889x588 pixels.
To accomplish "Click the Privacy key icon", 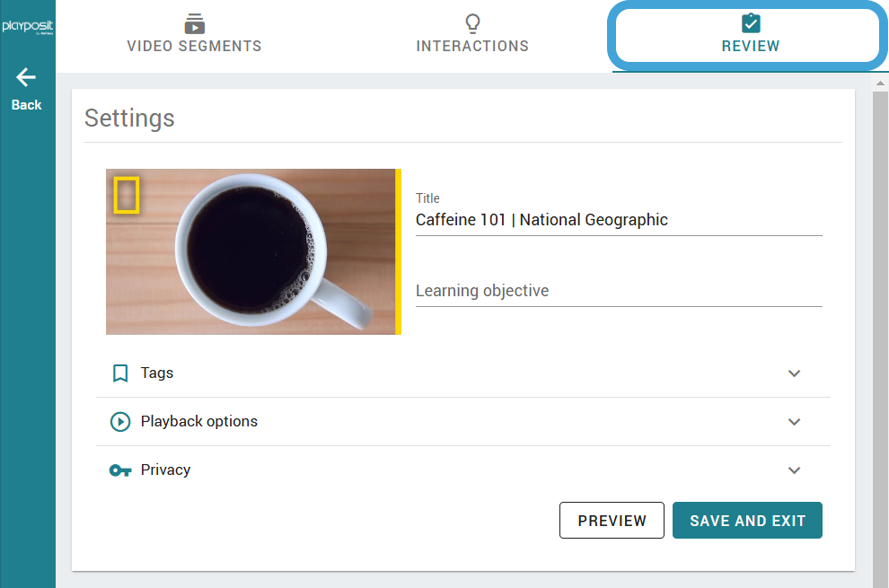I will 119,470.
